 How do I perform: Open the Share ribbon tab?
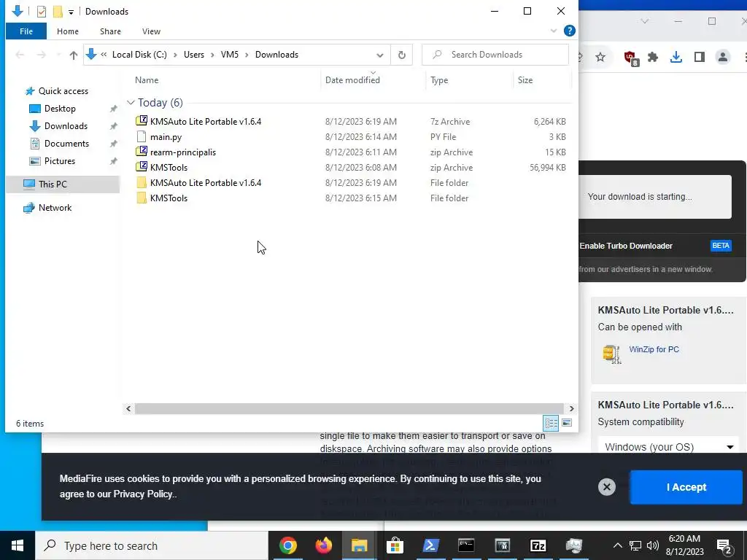pyautogui.click(x=110, y=31)
